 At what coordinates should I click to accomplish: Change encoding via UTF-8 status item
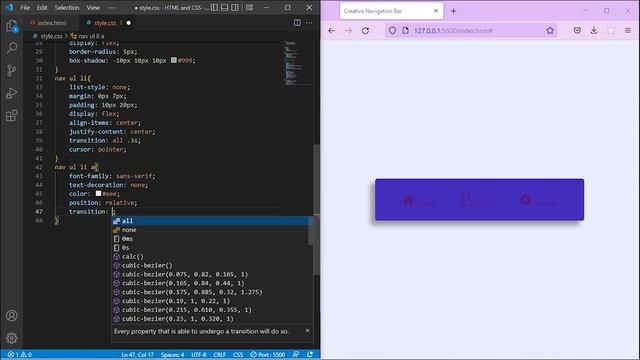click(x=199, y=355)
